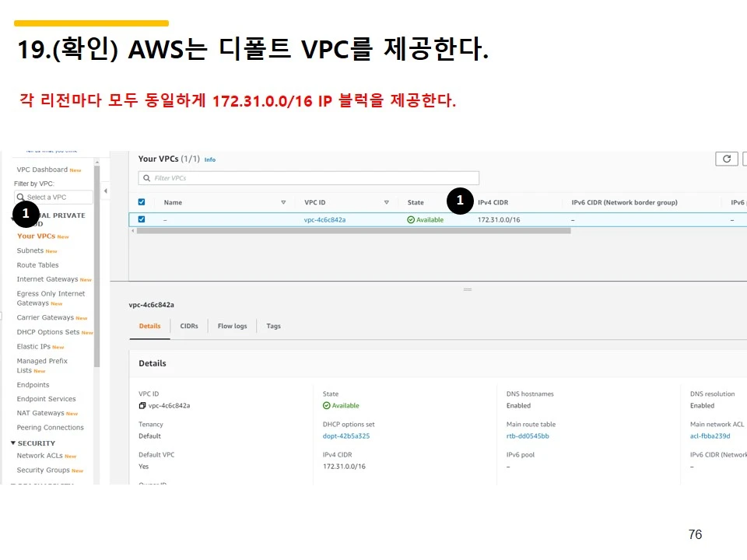This screenshot has width=747, height=560.
Task: Click the Filter VPCs search field
Action: pos(309,178)
